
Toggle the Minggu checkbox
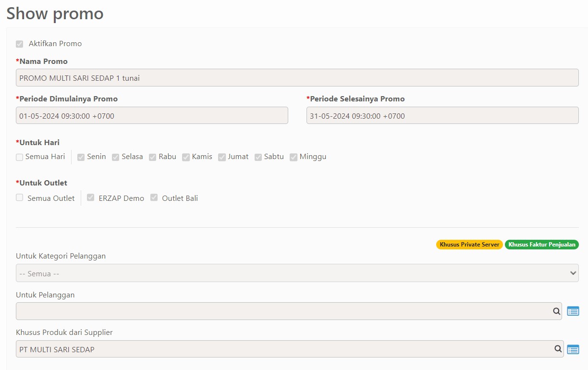[x=294, y=157]
